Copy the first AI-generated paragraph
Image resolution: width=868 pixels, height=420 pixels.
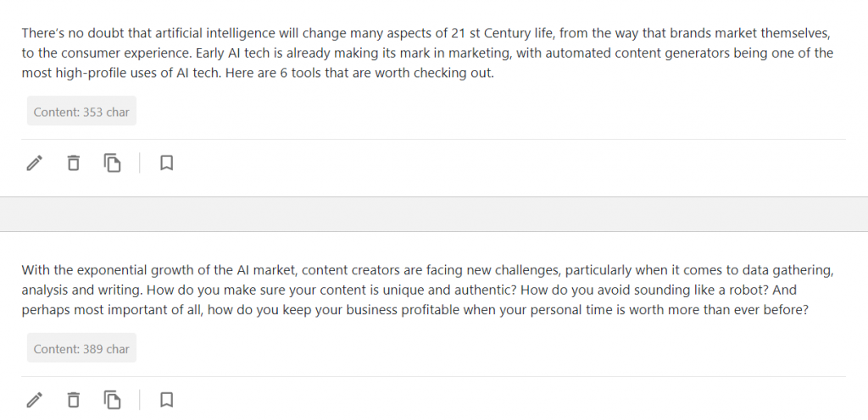(113, 163)
